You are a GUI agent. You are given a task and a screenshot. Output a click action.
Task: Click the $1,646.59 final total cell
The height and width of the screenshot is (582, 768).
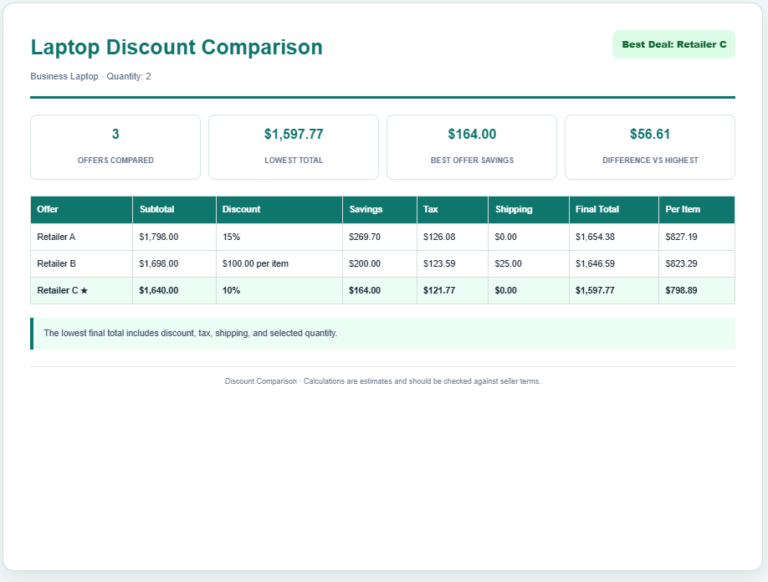[x=614, y=264]
